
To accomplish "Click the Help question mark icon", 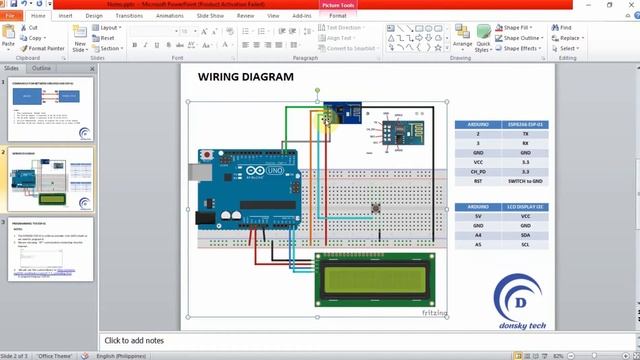I will (x=637, y=16).
